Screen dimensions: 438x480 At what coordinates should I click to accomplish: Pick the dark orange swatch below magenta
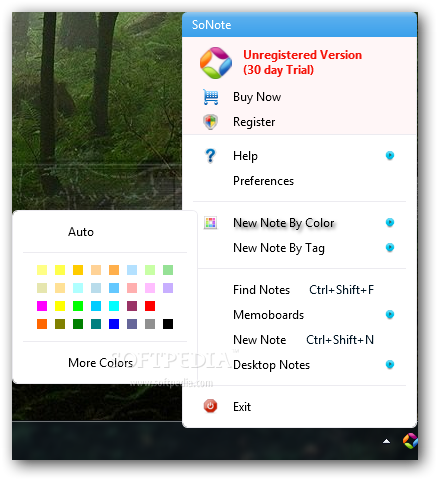point(42,324)
